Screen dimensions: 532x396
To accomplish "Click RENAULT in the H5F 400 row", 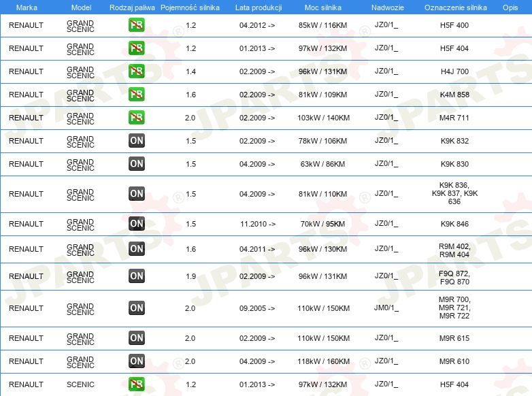I will [26, 25].
